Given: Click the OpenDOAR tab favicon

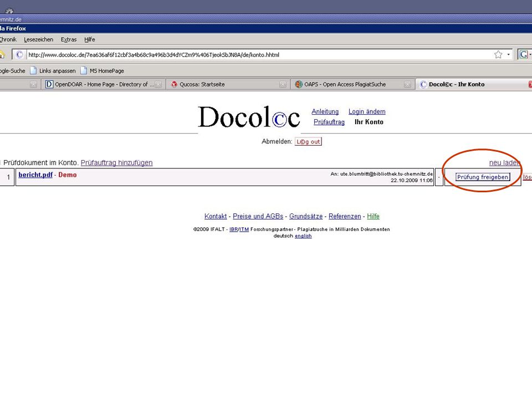Looking at the screenshot, I should tap(49, 84).
